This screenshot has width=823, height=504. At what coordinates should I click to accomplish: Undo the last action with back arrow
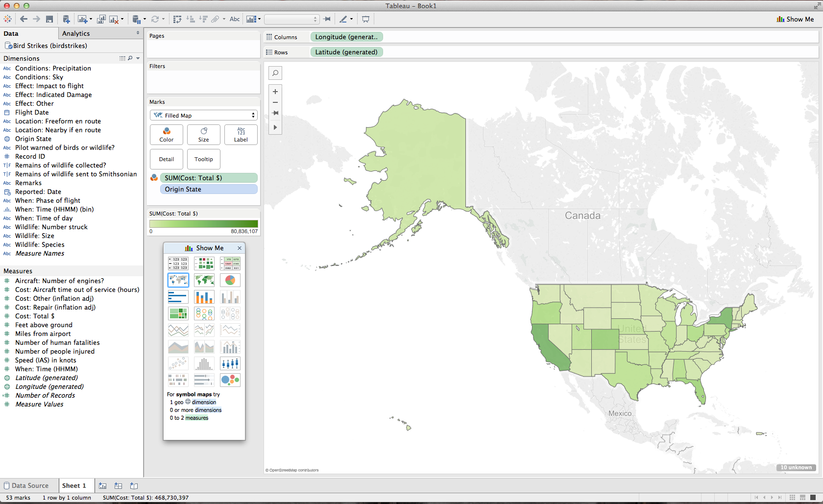pyautogui.click(x=24, y=19)
